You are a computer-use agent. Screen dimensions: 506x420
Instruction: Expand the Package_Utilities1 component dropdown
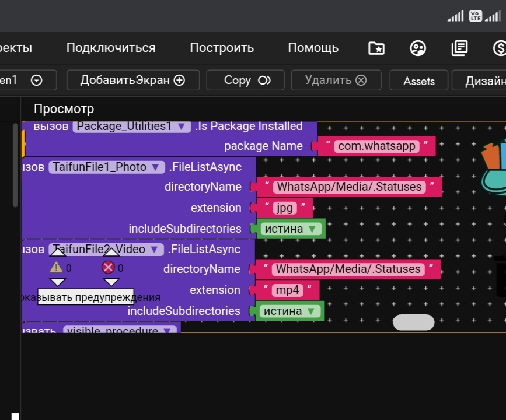[x=181, y=127]
